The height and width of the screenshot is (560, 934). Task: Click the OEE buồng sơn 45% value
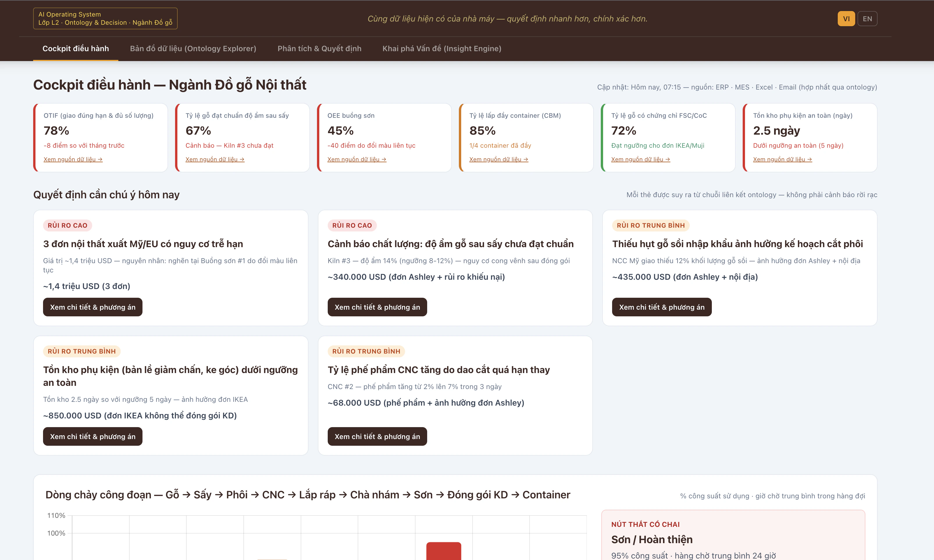341,131
